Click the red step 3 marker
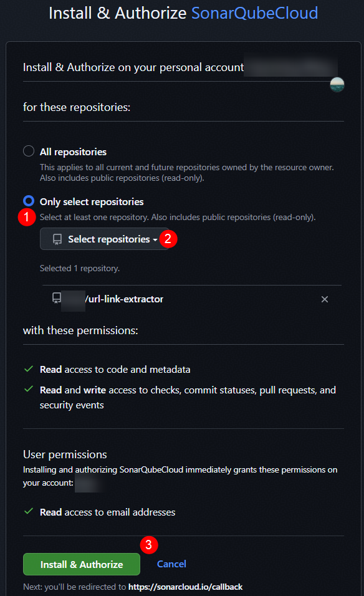 pyautogui.click(x=149, y=545)
